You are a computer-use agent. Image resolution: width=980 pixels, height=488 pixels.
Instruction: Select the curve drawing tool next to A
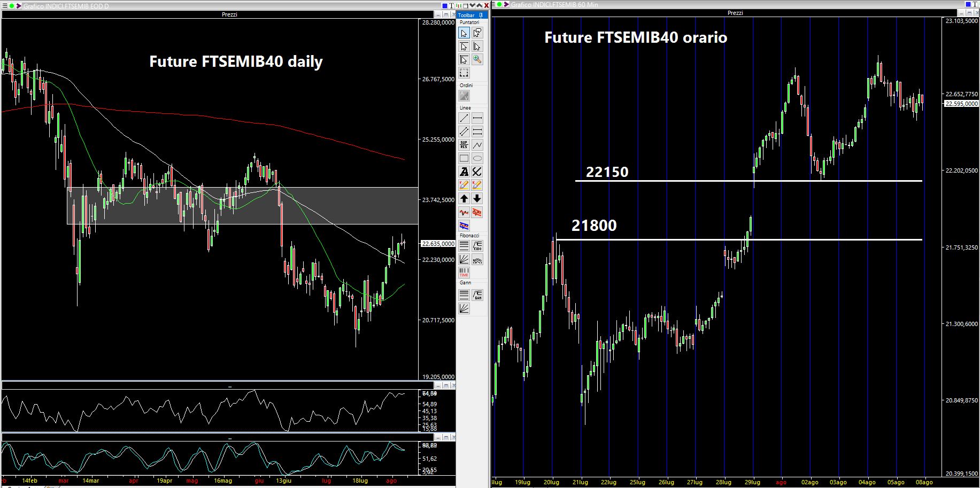click(477, 172)
